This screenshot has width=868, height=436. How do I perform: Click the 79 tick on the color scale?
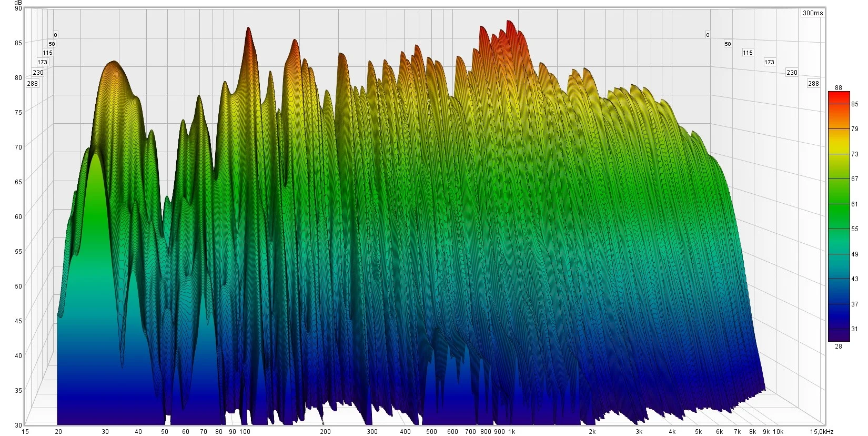click(855, 129)
